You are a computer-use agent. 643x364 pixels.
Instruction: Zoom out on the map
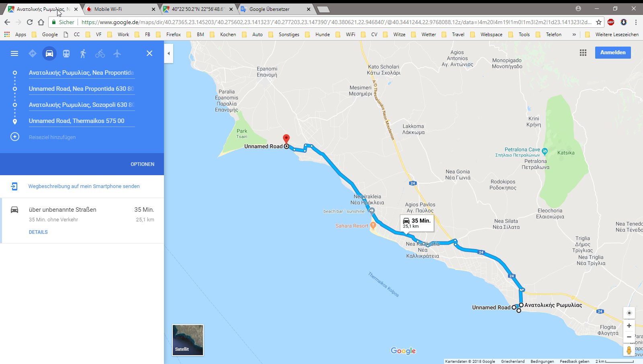(x=629, y=337)
